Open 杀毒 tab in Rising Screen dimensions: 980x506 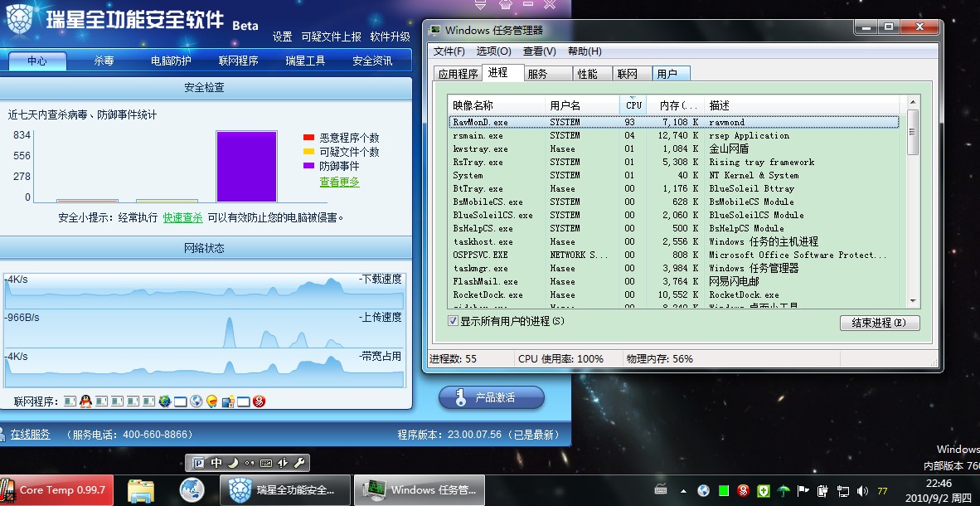104,61
